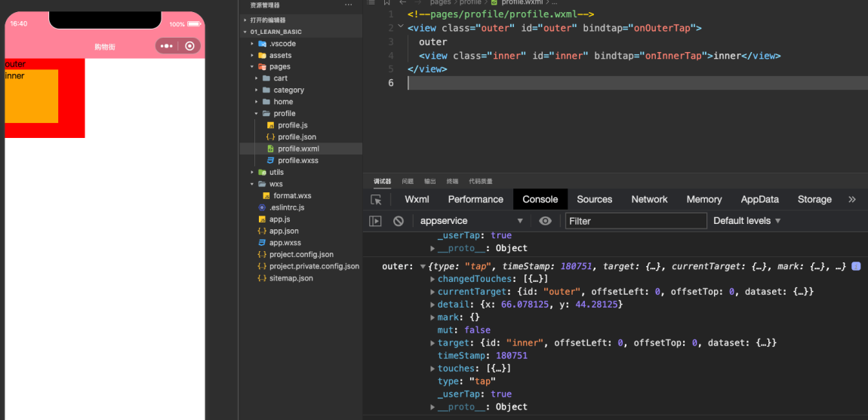Click the console Filter input field
Screen dimensions: 868x420
pos(636,221)
